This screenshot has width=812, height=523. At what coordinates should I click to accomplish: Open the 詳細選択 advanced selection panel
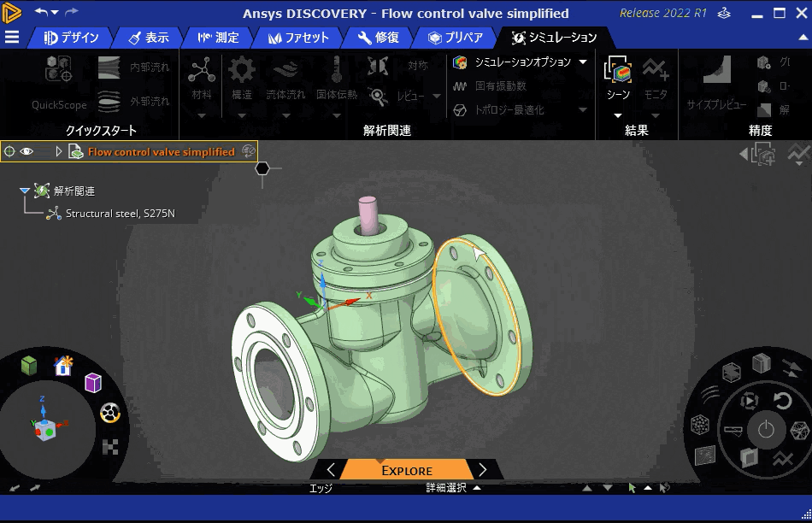[x=453, y=487]
